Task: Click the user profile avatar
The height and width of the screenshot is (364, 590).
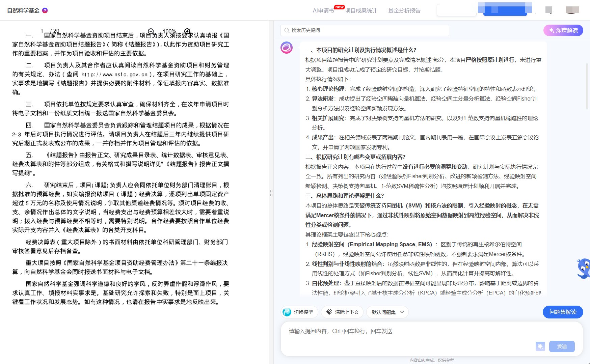Action: [x=572, y=10]
